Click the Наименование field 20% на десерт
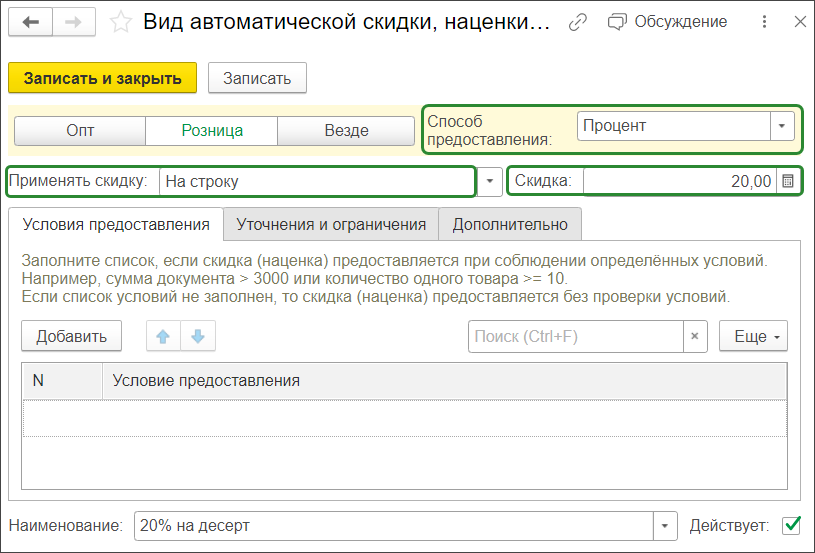Image resolution: width=815 pixels, height=553 pixels. [x=393, y=526]
